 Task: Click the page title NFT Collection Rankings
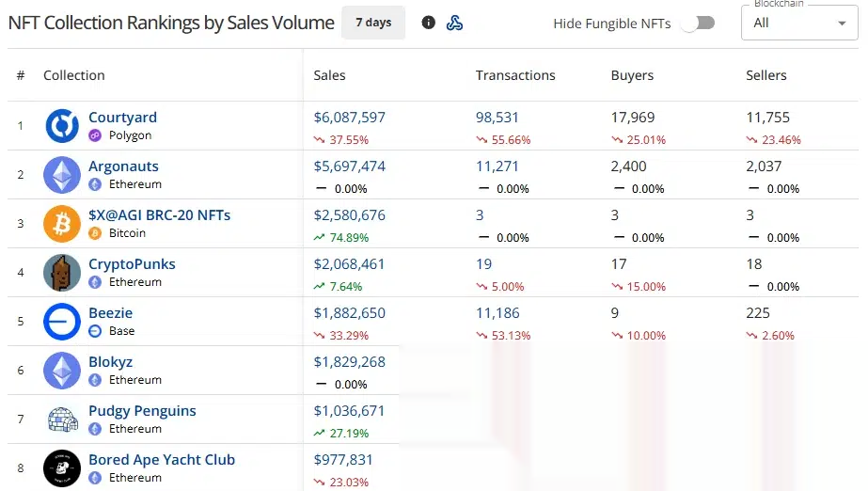(171, 23)
